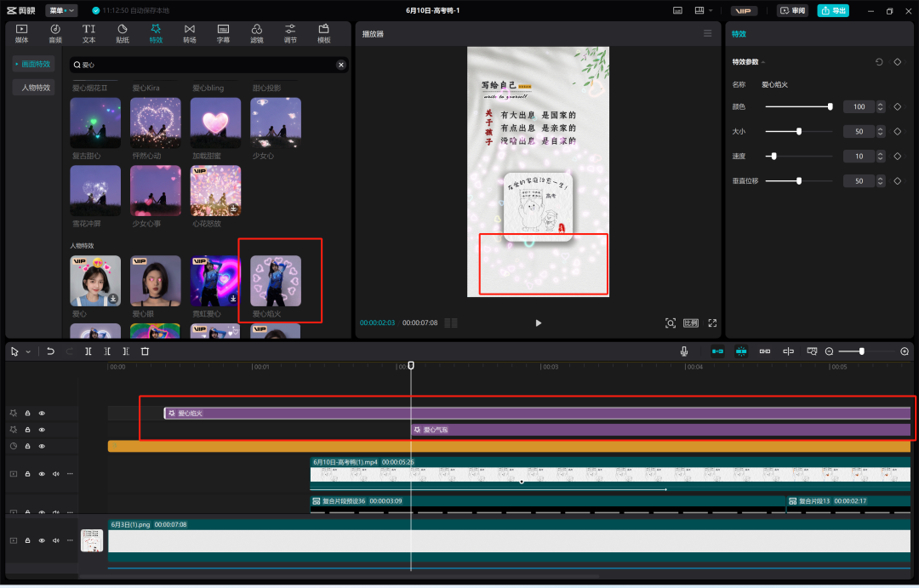
Task: Click the 导出 export button
Action: (x=833, y=10)
